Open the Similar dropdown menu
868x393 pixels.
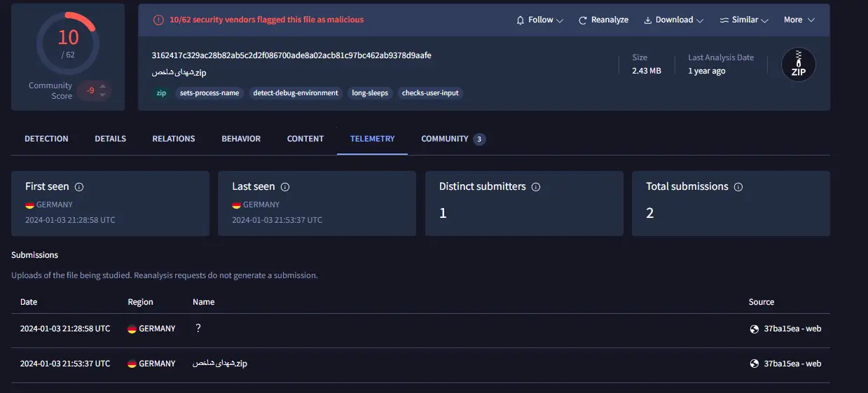point(744,20)
